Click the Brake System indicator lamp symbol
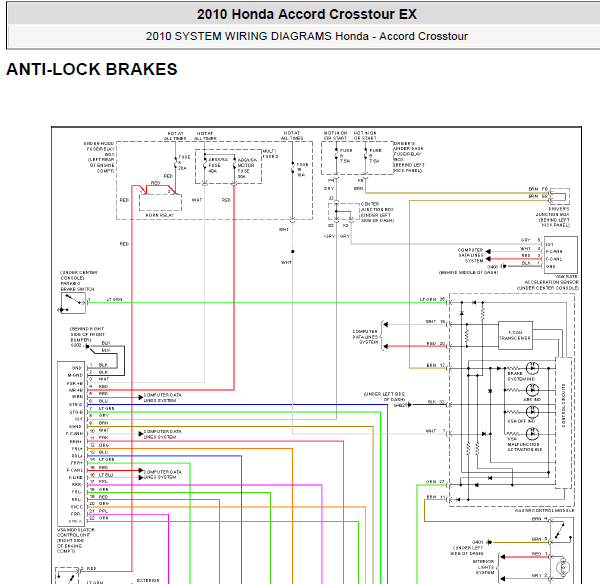This screenshot has width=600, height=584. point(532,368)
